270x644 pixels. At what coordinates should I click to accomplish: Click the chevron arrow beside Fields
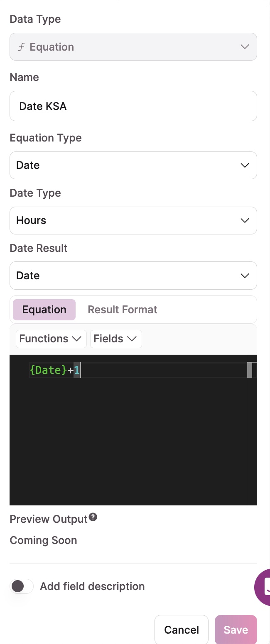(132, 339)
